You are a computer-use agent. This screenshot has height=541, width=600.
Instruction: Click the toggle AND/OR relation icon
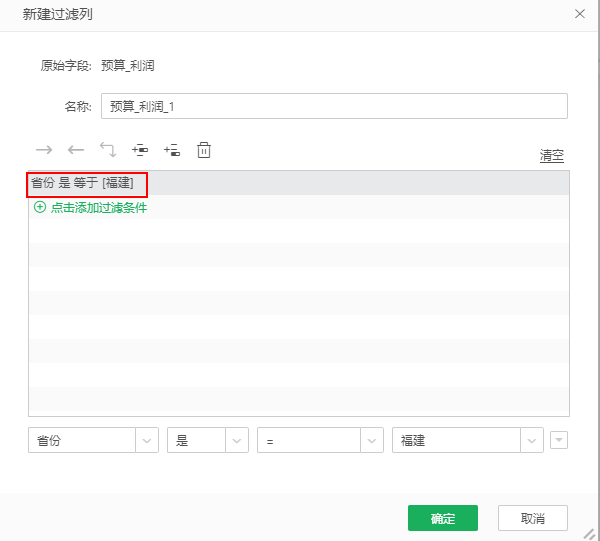108,150
